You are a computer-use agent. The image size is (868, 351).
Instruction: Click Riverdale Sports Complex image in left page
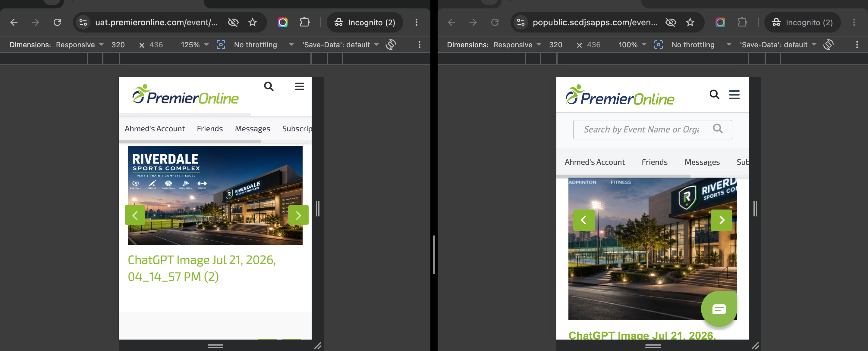pos(215,195)
